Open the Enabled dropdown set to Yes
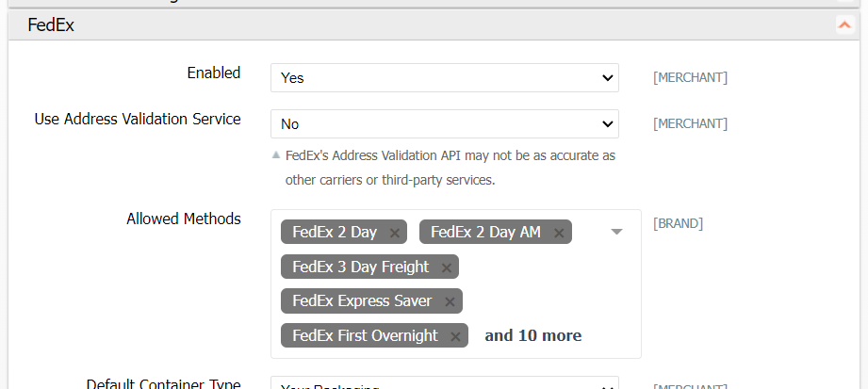The height and width of the screenshot is (389, 868). click(444, 78)
